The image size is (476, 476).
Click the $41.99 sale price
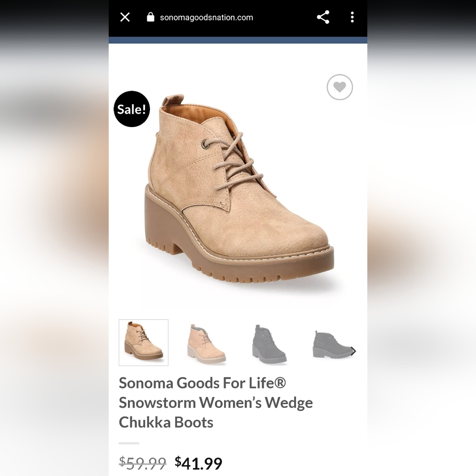point(198,463)
